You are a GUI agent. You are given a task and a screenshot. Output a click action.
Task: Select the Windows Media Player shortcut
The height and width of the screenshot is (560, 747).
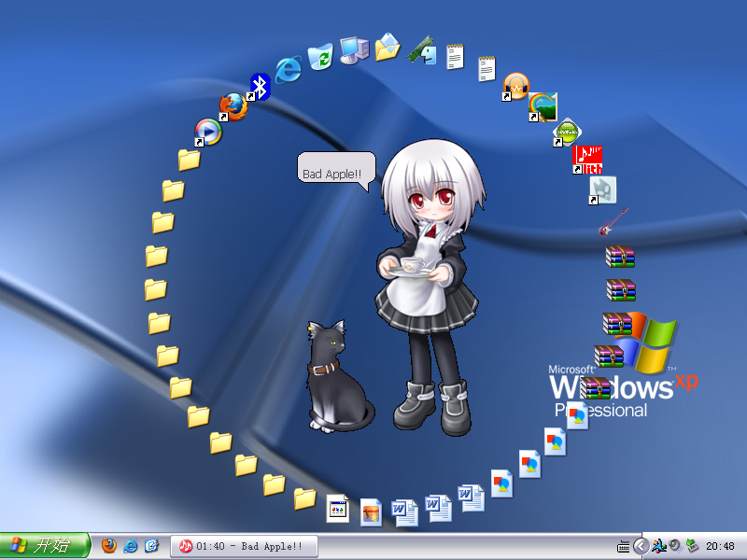207,133
